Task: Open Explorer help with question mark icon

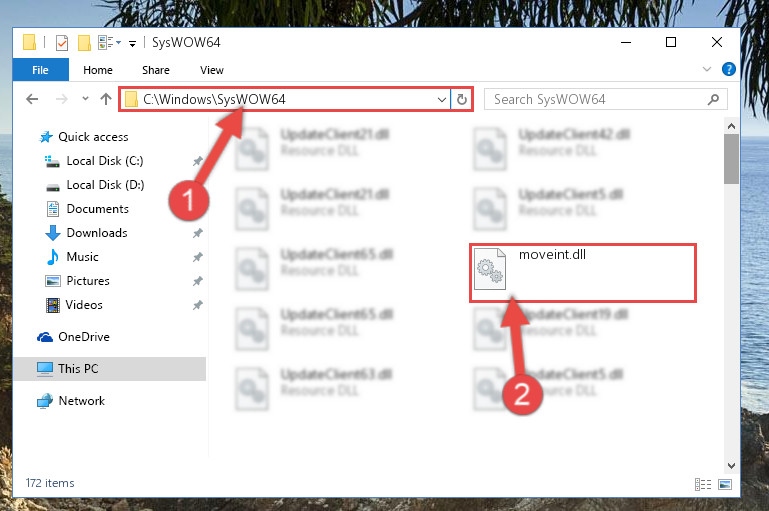Action: pos(728,69)
